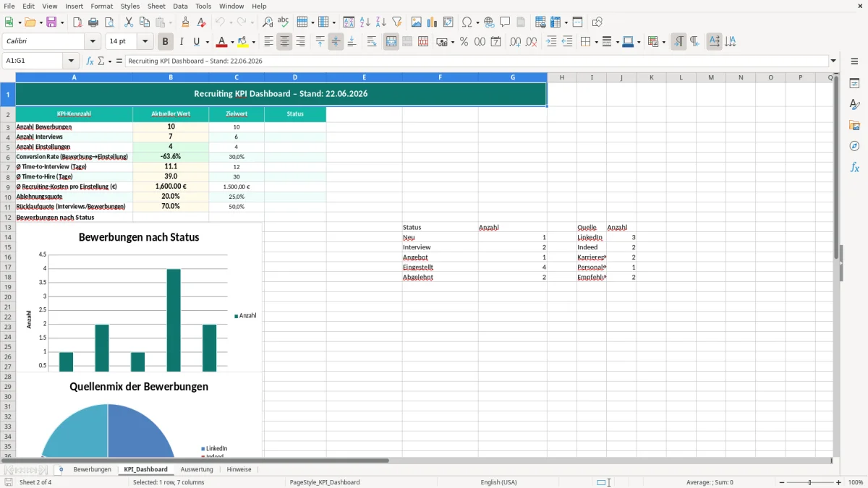Click the Clear Direct Formatting icon
This screenshot has height=488, width=868.
click(x=202, y=22)
